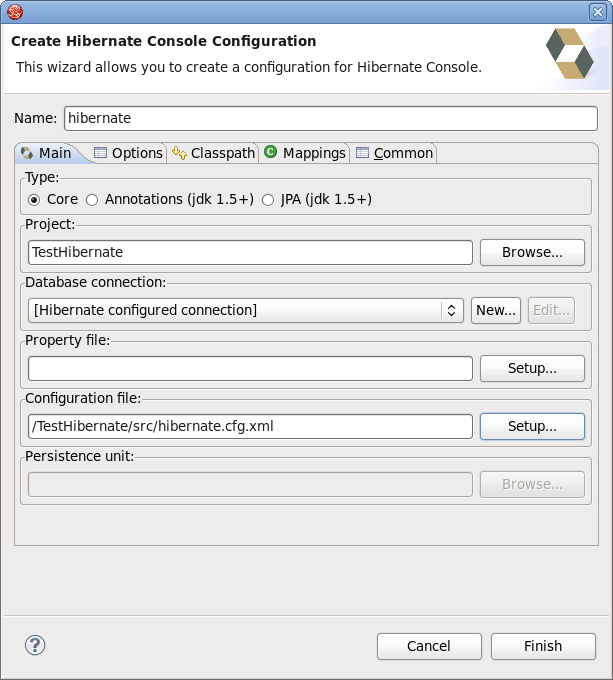Open help via question mark icon
Screen dimensions: 613x680
tap(35, 645)
